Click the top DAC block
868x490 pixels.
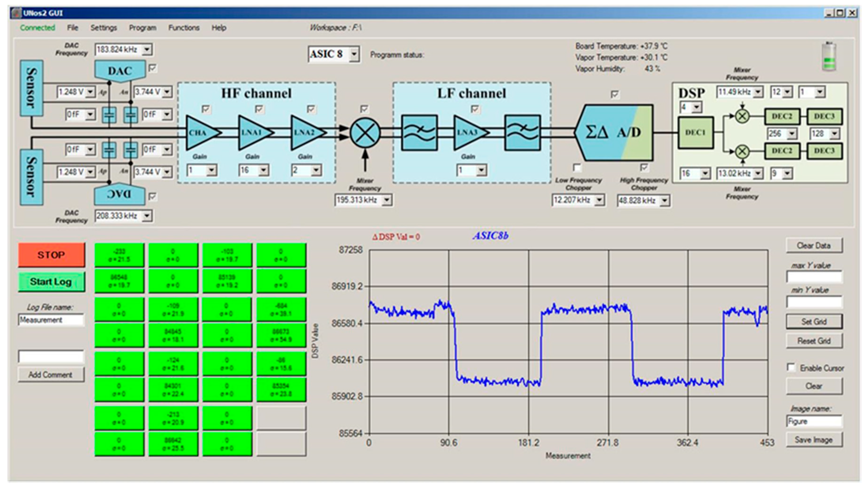click(120, 71)
